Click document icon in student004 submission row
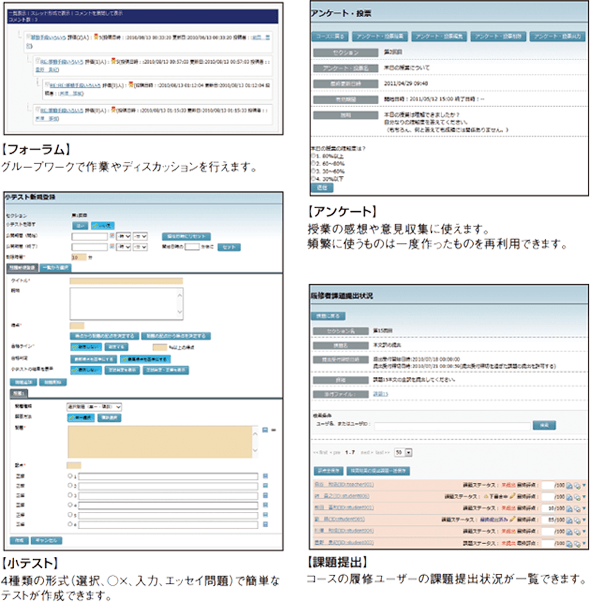The width and height of the screenshot is (590, 602). click(569, 532)
